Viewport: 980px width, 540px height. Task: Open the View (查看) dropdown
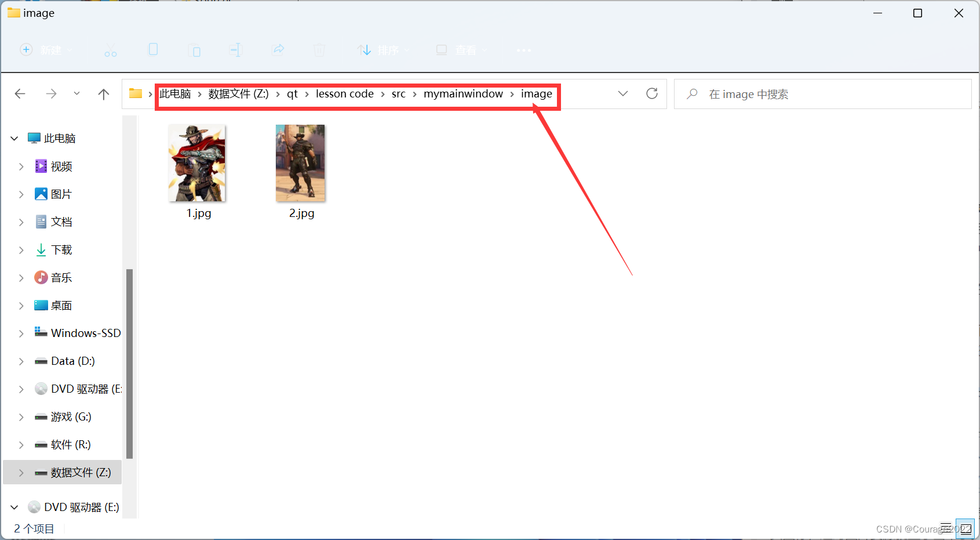point(462,50)
